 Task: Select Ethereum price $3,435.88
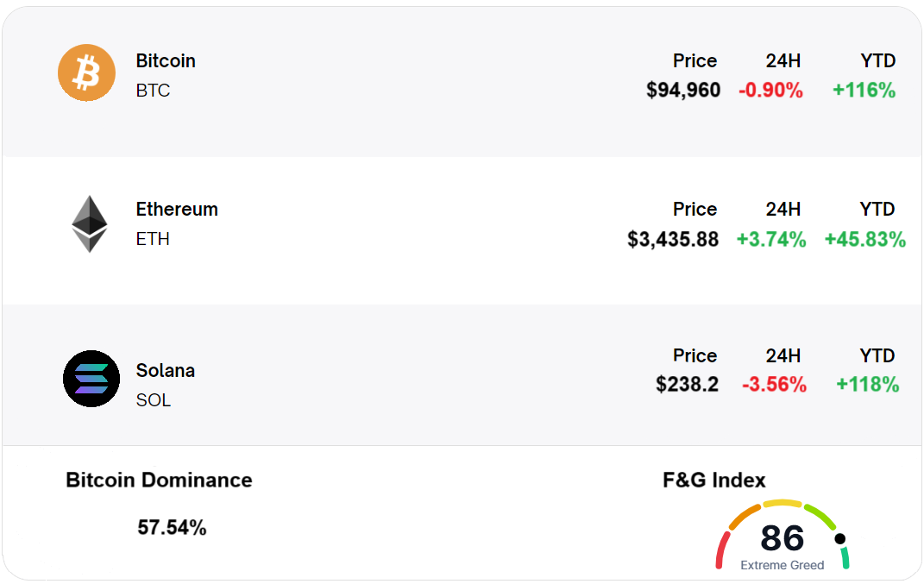click(x=673, y=239)
